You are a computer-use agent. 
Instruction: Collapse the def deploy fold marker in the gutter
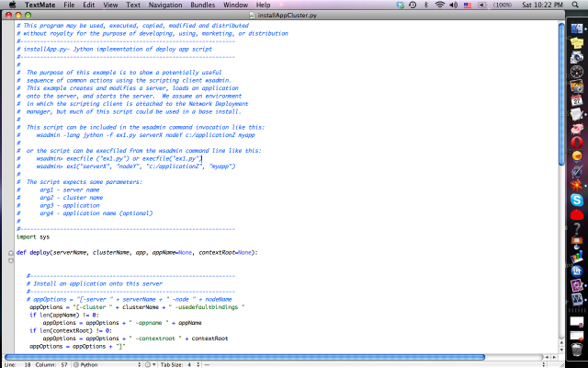point(11,253)
